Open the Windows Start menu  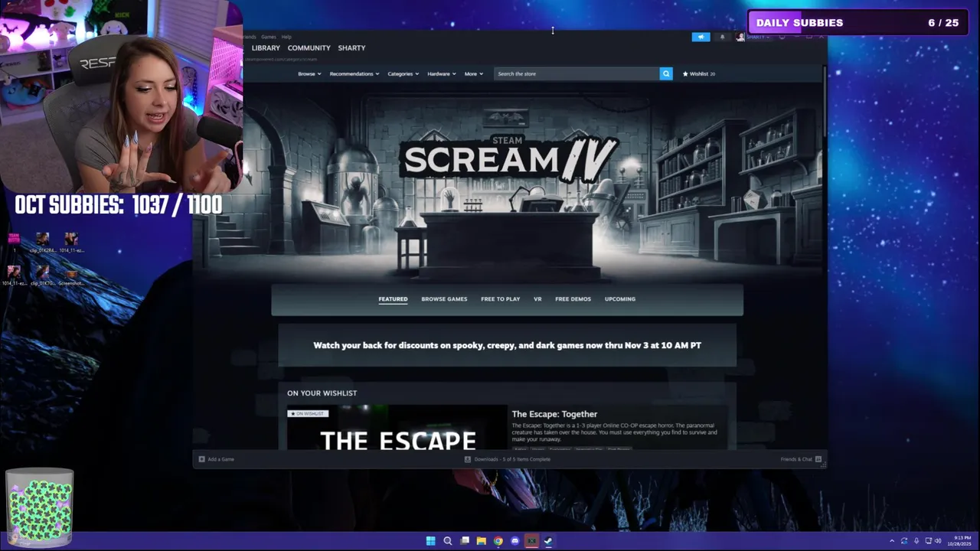430,541
